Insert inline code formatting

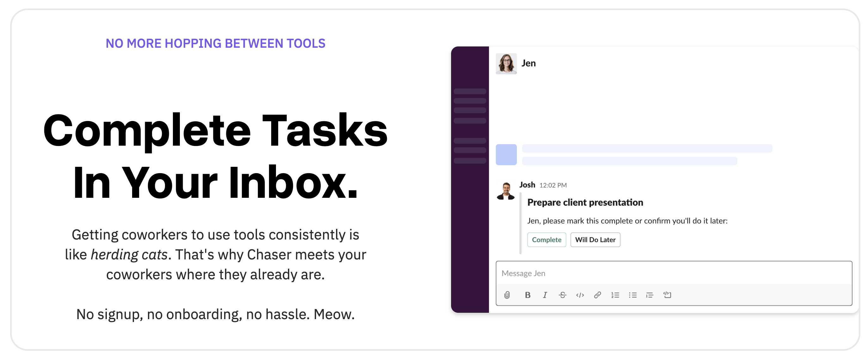(580, 295)
